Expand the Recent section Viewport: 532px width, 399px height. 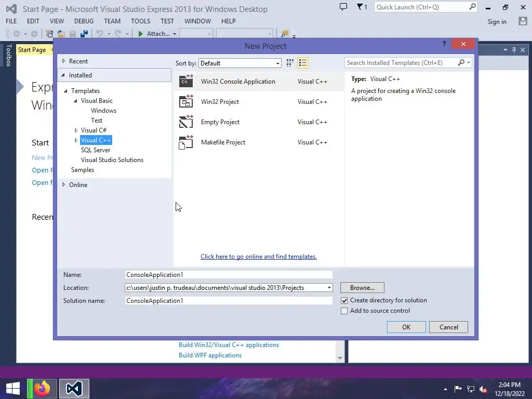pyautogui.click(x=63, y=61)
